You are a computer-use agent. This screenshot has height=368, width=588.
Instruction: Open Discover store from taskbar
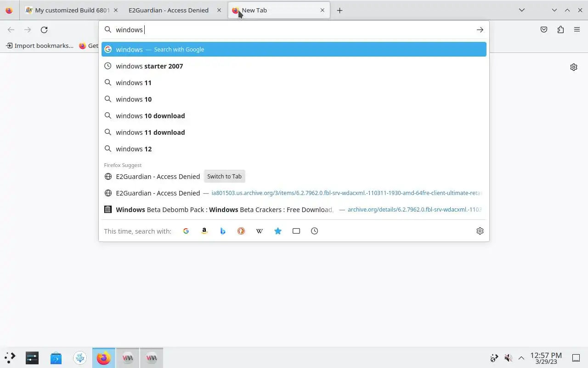click(56, 357)
